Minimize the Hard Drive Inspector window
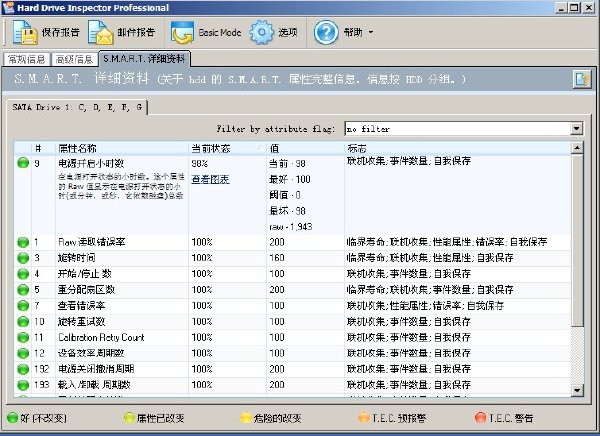 pos(561,8)
